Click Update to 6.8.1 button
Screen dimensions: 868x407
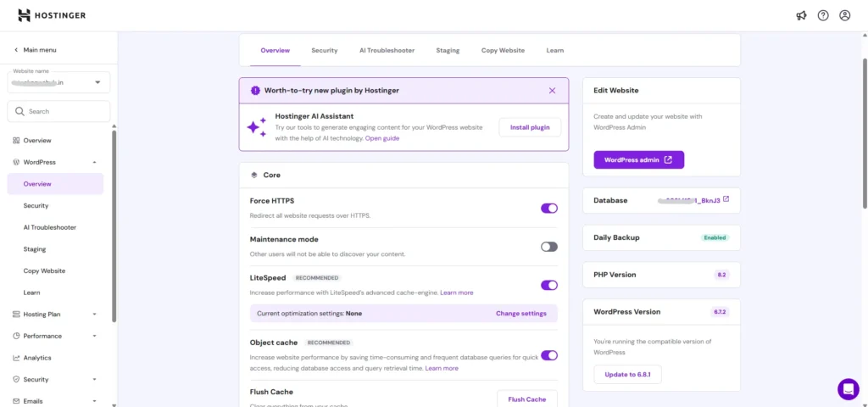tap(627, 374)
